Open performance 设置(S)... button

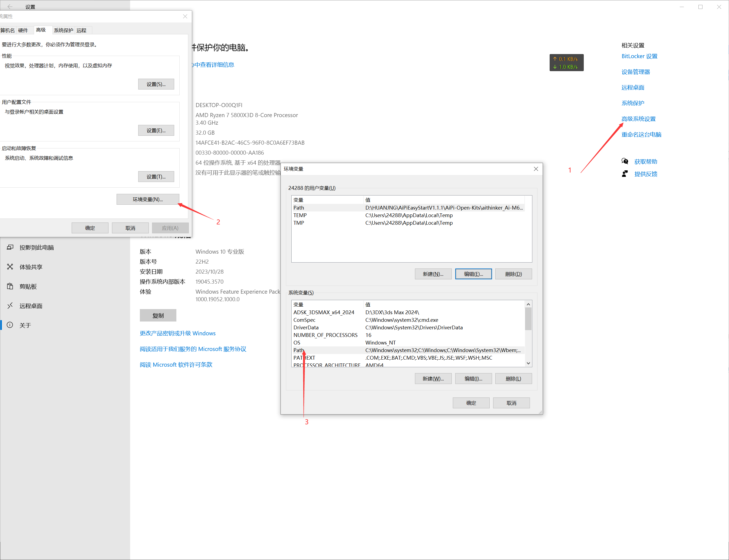[156, 84]
